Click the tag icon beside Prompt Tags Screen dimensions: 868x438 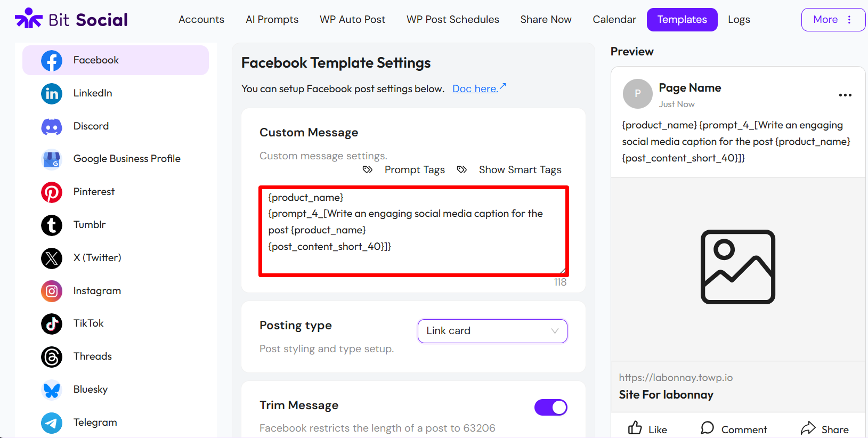tap(368, 169)
